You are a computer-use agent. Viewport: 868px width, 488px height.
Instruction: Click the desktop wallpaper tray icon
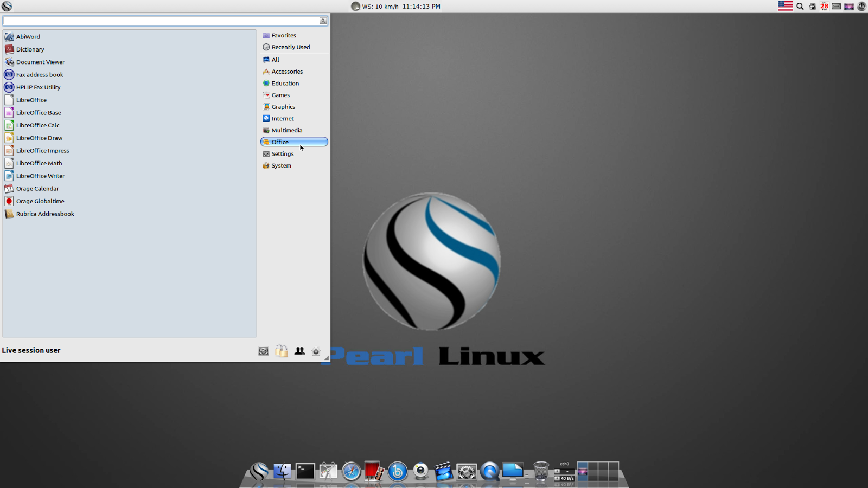(x=849, y=7)
